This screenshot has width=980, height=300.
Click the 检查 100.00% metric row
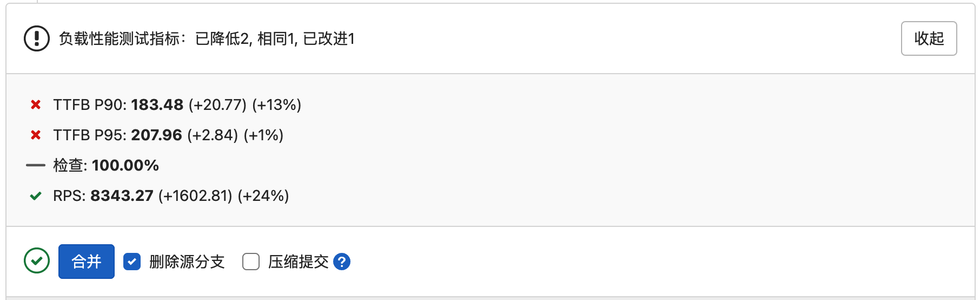click(x=106, y=165)
